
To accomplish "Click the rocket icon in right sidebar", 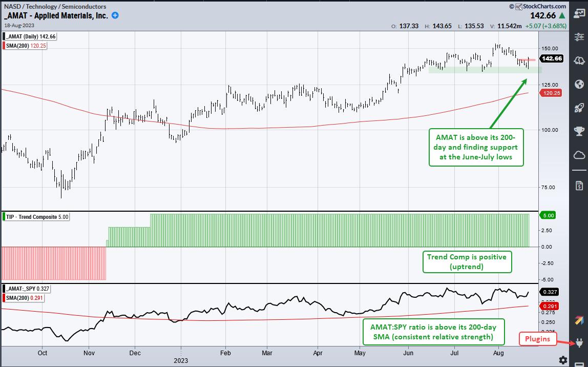I will [x=579, y=108].
